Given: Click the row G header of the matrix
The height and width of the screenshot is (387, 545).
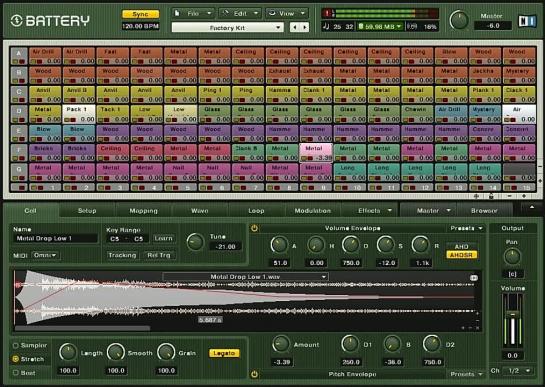Looking at the screenshot, I should [x=19, y=172].
